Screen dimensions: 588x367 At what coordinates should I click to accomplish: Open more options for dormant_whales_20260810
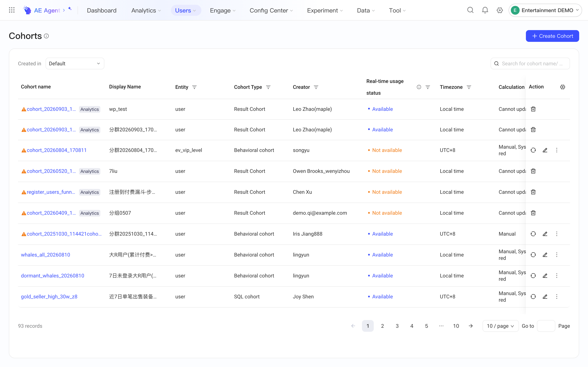(557, 275)
